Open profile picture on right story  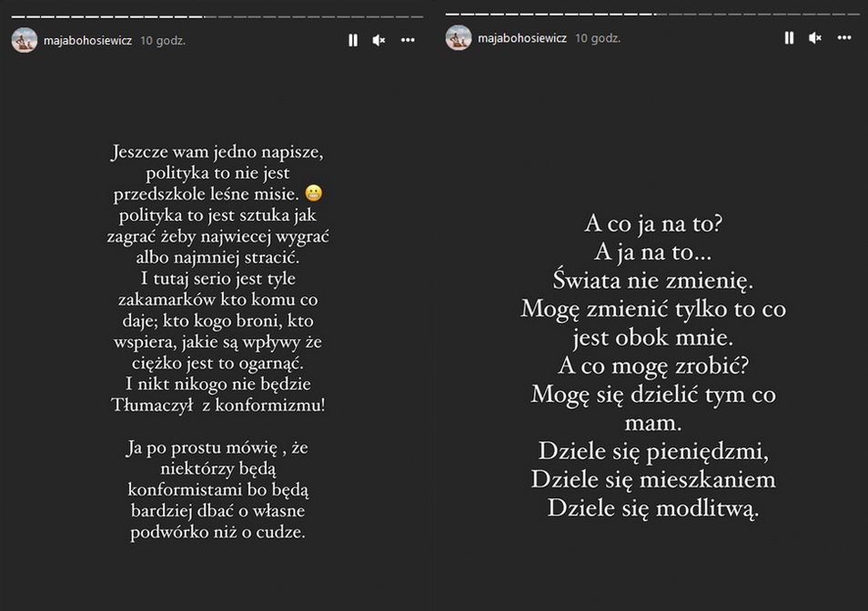(x=459, y=38)
